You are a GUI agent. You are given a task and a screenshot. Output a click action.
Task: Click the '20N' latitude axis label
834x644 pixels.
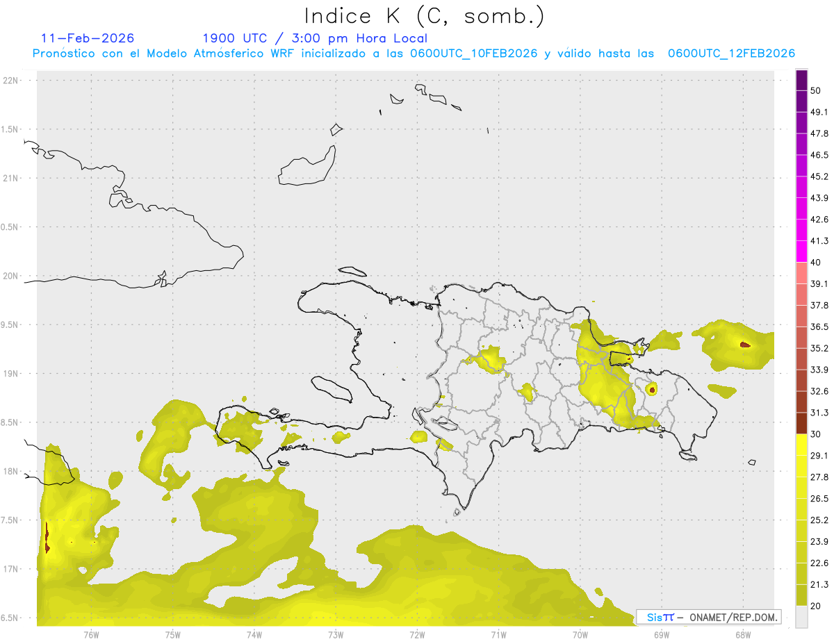coord(11,276)
